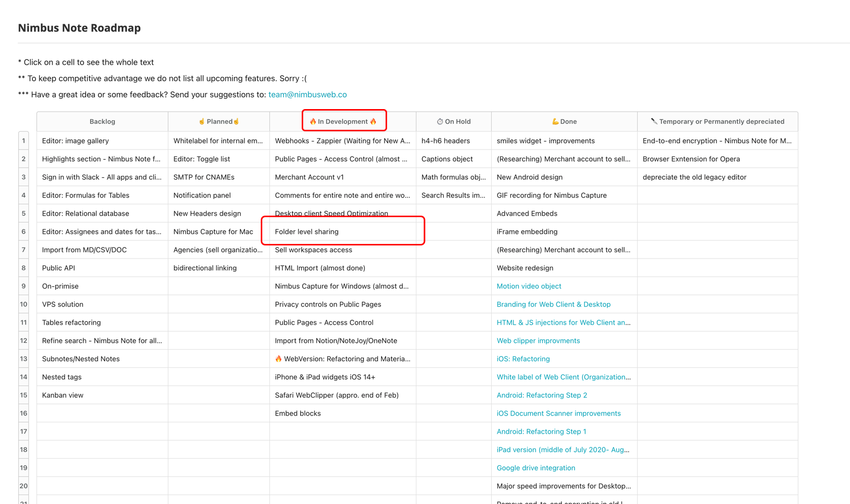The width and height of the screenshot is (850, 504).
Task: Select New Headers design cell
Action: pos(219,214)
